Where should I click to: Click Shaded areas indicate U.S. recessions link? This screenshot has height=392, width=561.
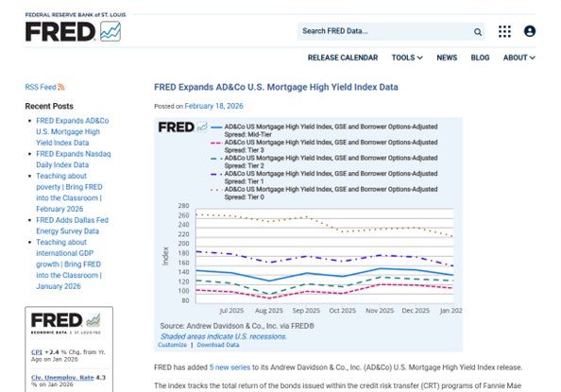coord(223,336)
